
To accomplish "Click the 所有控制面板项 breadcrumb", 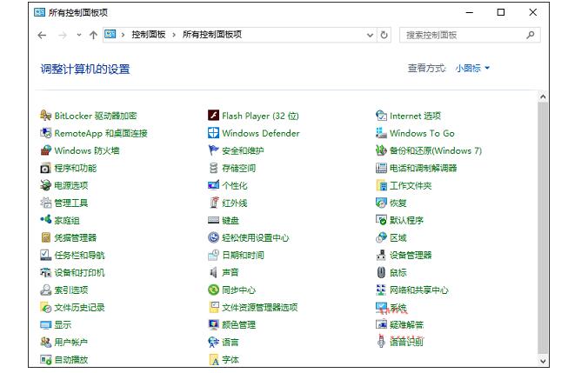I will pos(212,35).
